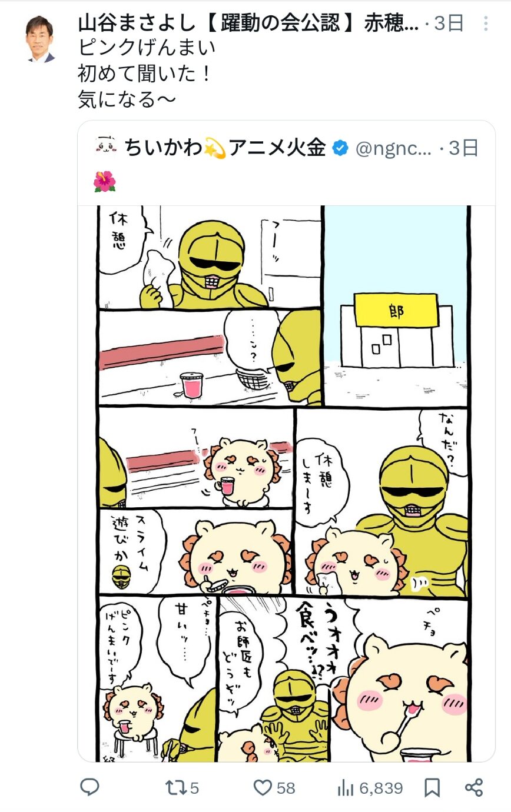511x812 pixels.
Task: Like the tweet with the heart icon
Action: point(263,787)
